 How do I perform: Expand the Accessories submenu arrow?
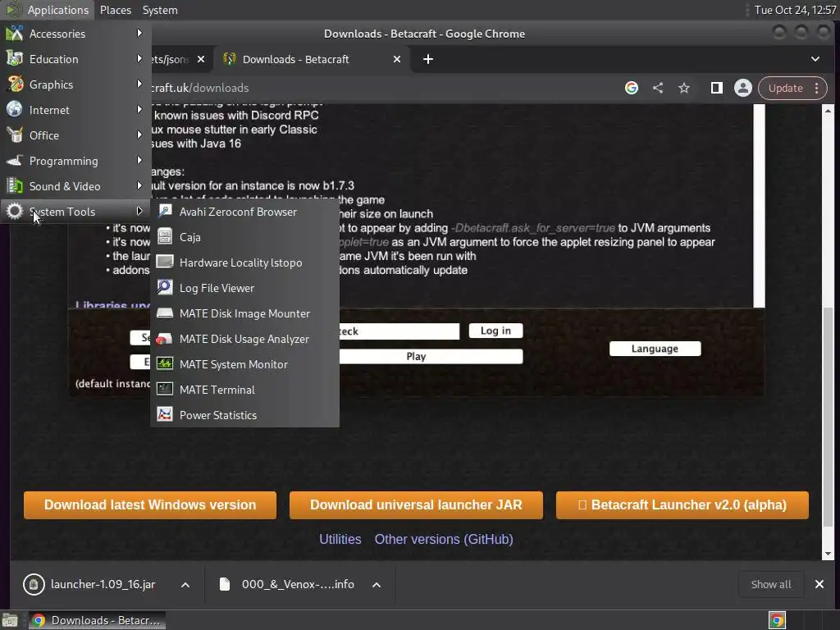coord(139,33)
